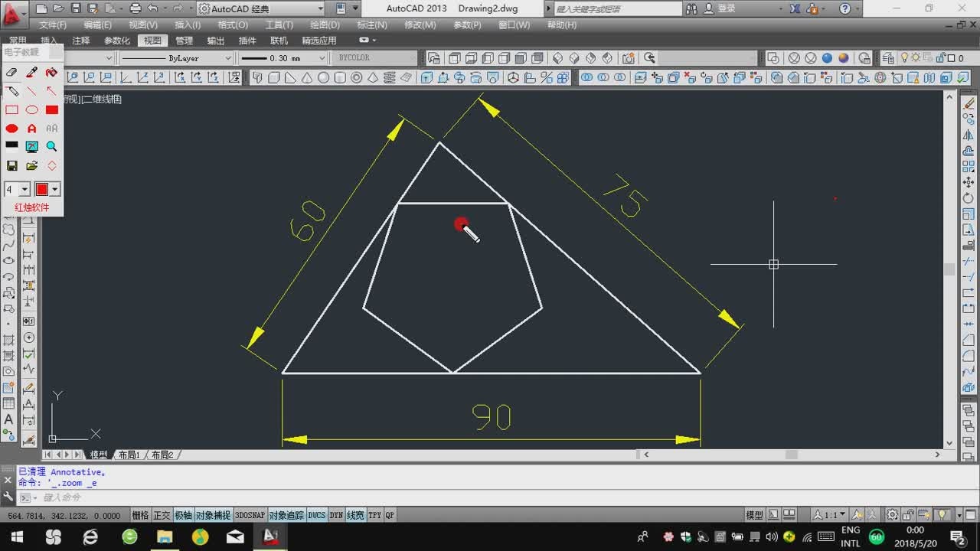Click the magnifier icon in floating palette
Screen dimensions: 980x551
point(52,147)
